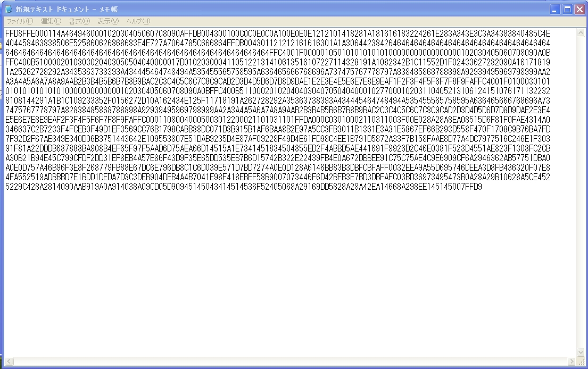Place cursor in the line starting with FFC400B51000020103

(x=277, y=62)
